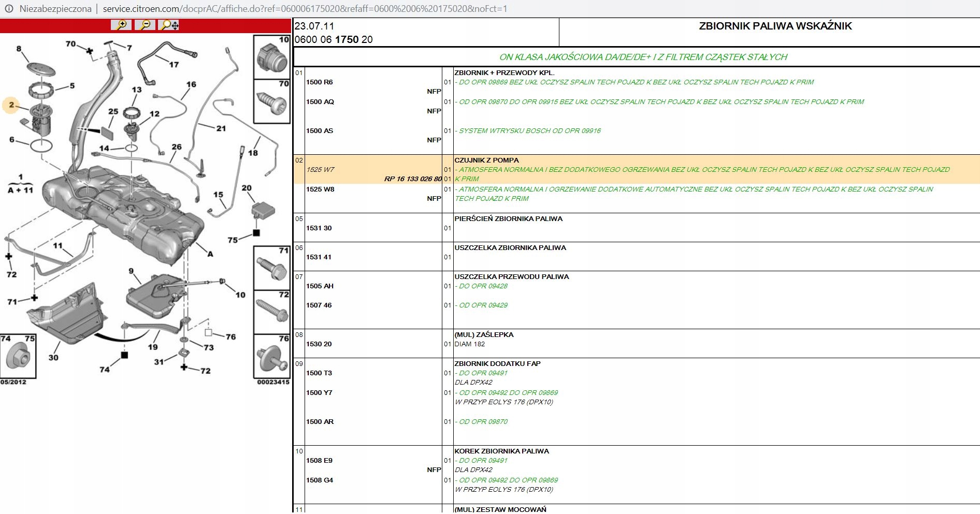Select highlighted callout 2 in the diagram
This screenshot has height=514, width=980.
[x=11, y=105]
